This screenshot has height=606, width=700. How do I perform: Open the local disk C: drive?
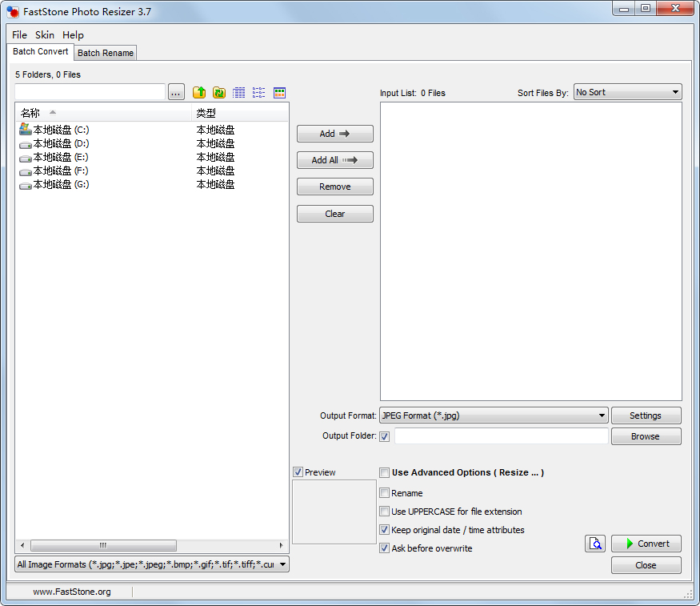point(61,130)
